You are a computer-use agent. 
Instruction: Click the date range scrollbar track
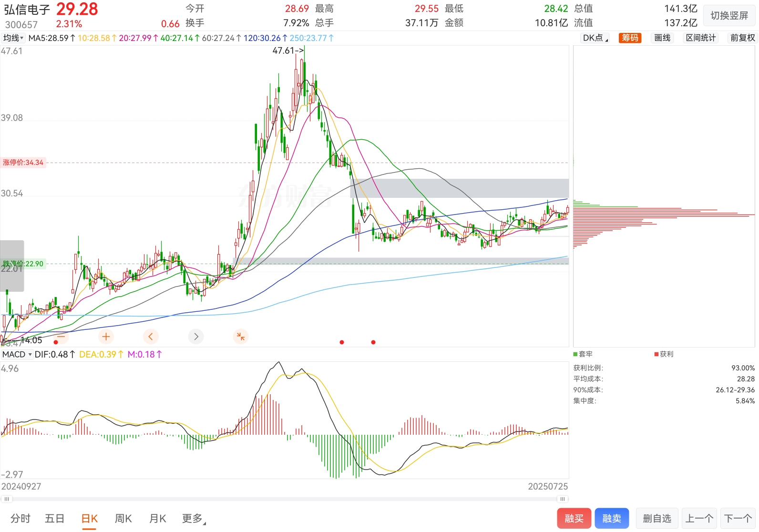(x=285, y=499)
